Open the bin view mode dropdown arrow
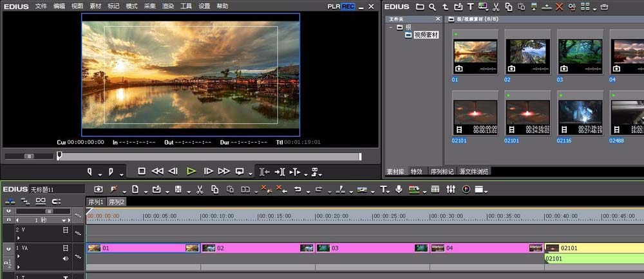This screenshot has width=644, height=279. pyautogui.click(x=594, y=9)
